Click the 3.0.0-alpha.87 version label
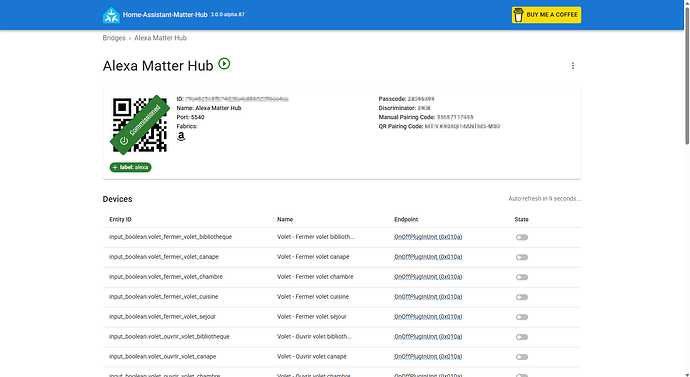The height and width of the screenshot is (377, 690). coord(228,15)
